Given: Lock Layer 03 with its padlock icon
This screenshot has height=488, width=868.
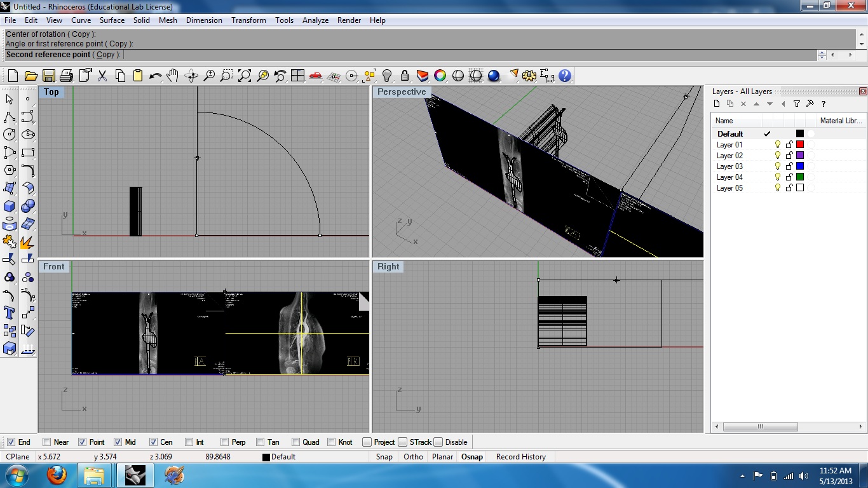Looking at the screenshot, I should click(x=789, y=166).
